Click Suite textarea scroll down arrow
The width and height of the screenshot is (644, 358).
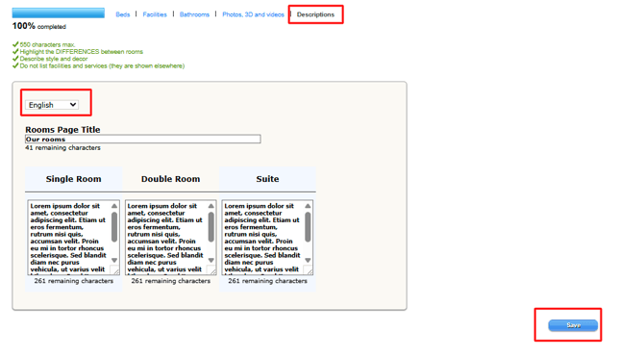click(308, 260)
